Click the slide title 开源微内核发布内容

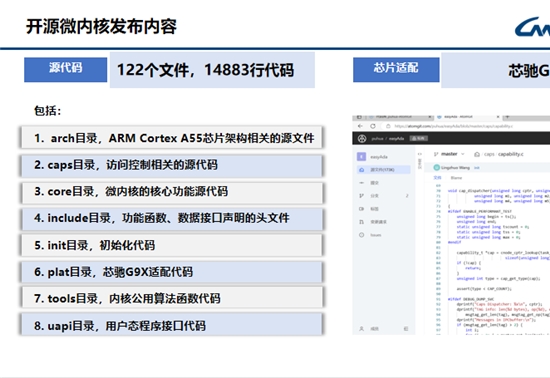click(101, 26)
